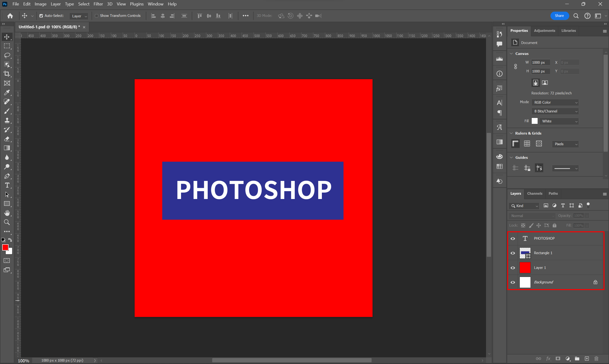
Task: Uncheck the Auto-Select checkbox
Action: pos(41,16)
